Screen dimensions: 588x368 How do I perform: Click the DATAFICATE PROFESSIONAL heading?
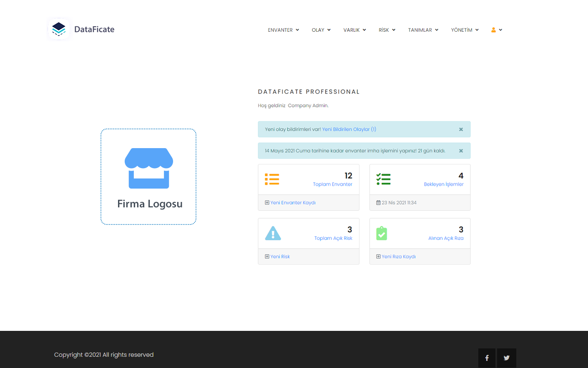coord(309,92)
